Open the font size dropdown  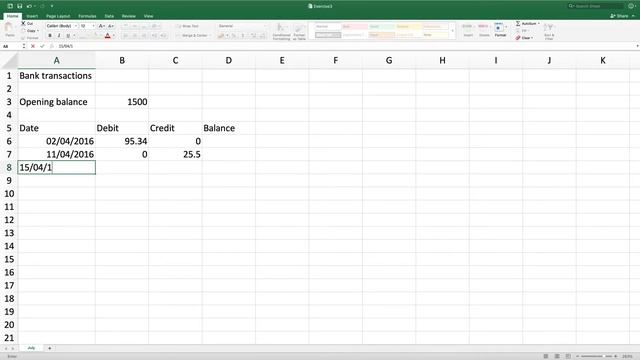93,26
